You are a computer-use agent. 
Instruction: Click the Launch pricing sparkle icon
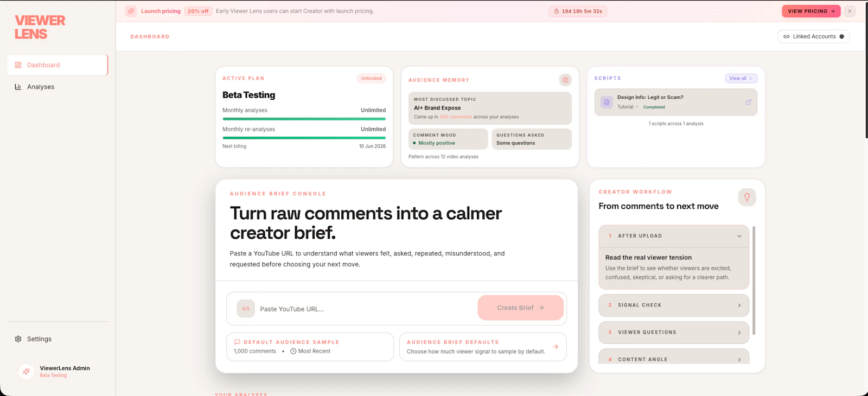pyautogui.click(x=131, y=11)
